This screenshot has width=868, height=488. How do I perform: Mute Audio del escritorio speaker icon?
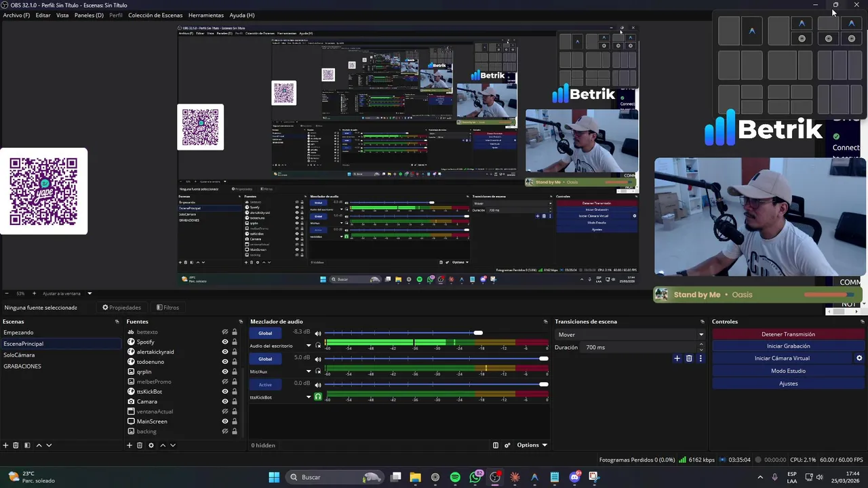[x=317, y=333]
